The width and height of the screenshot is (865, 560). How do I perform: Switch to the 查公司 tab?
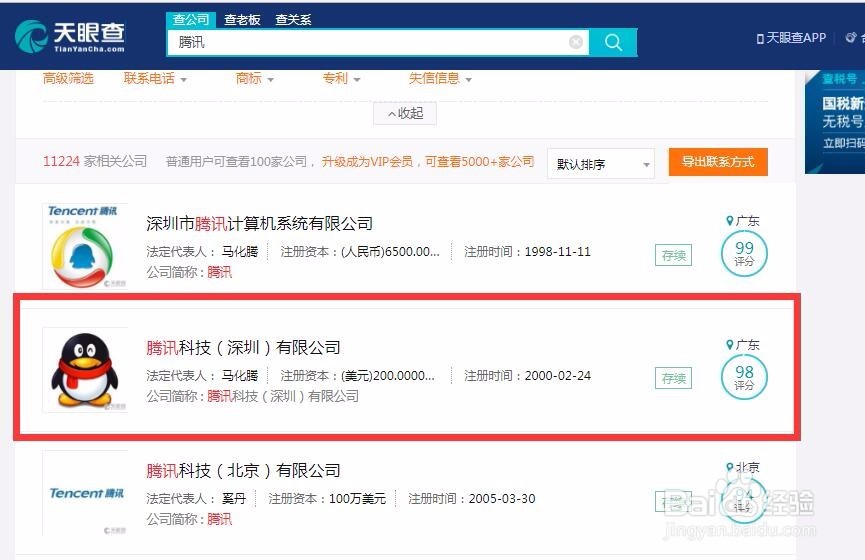tap(190, 19)
